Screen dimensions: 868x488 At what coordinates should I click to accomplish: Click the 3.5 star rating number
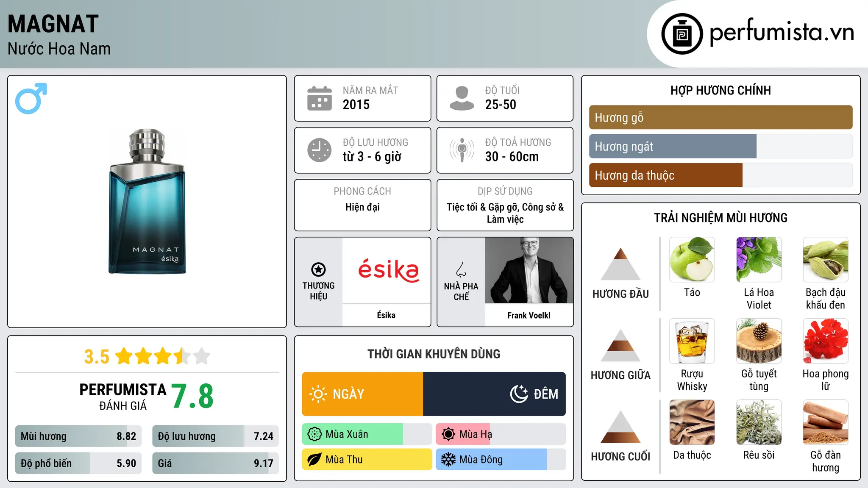(x=97, y=357)
